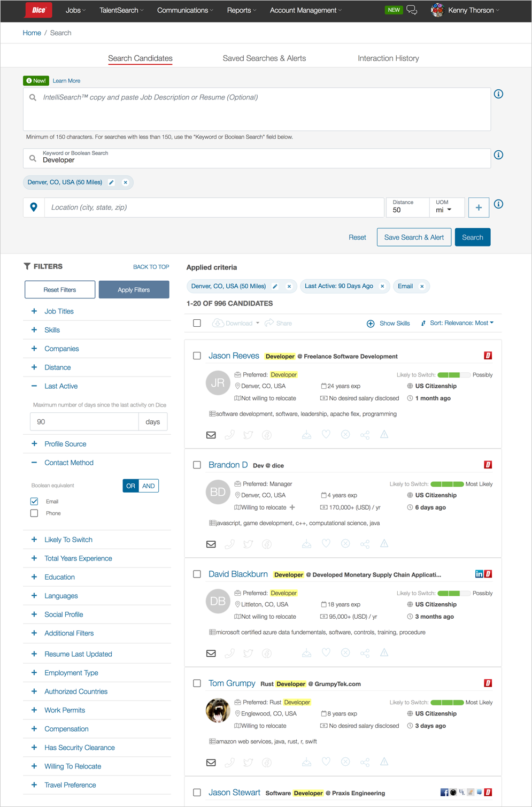This screenshot has width=532, height=807.
Task: Click the heart icon on Brandon D's card
Action: [326, 544]
